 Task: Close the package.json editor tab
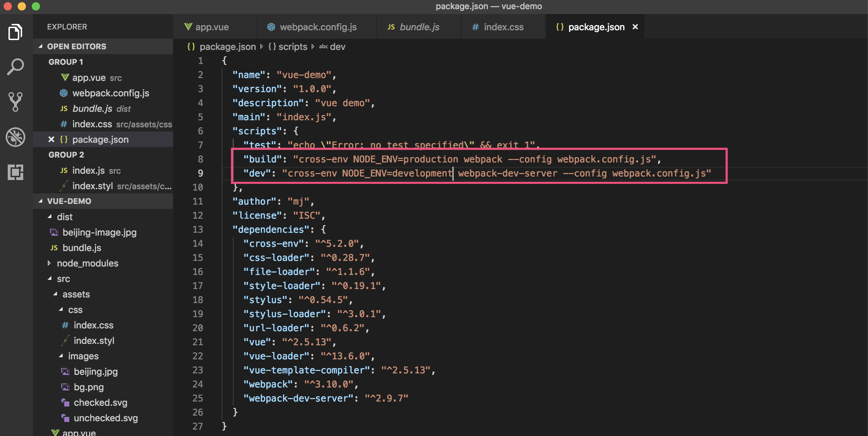635,27
